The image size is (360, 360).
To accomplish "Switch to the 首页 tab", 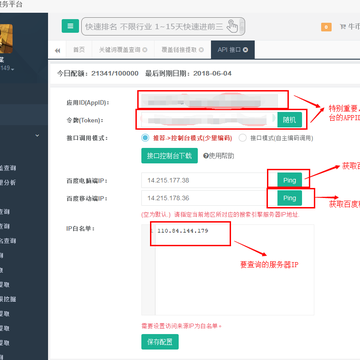I will coord(79,50).
